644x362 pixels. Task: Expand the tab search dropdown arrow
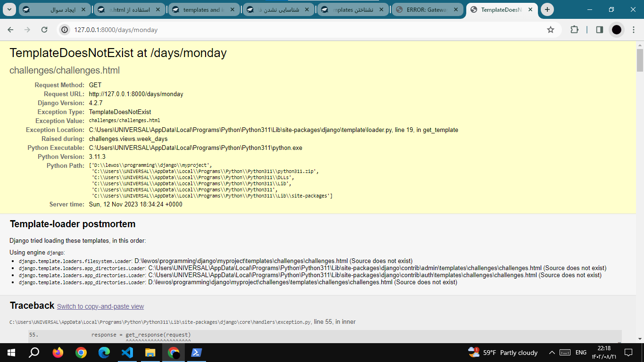(10, 9)
